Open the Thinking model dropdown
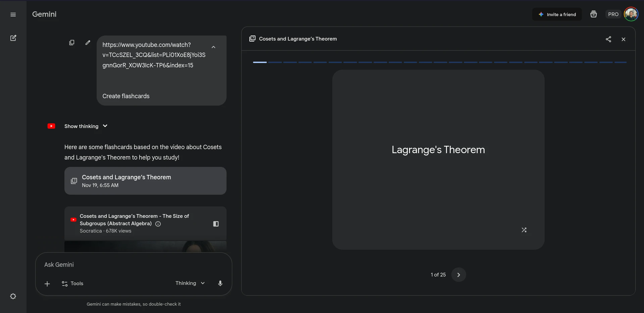Screen dimensions: 644x313 [x=190, y=283]
